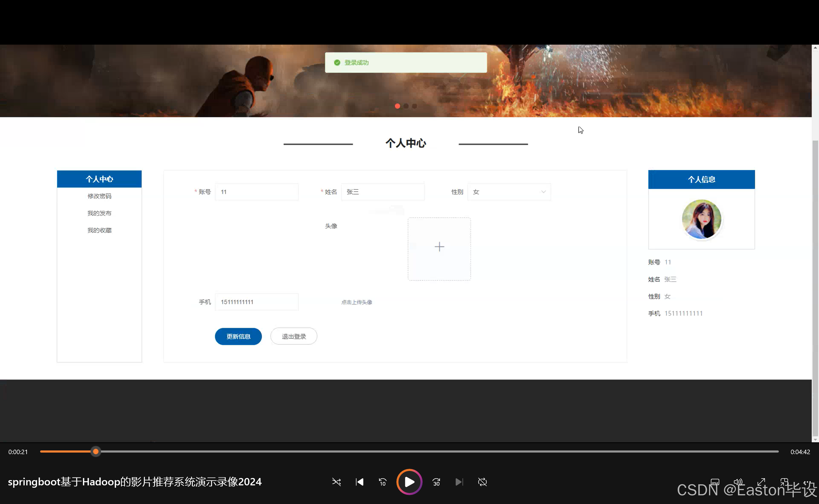Click the video title springboot基于Hadoop
819x504 pixels.
[x=135, y=482]
